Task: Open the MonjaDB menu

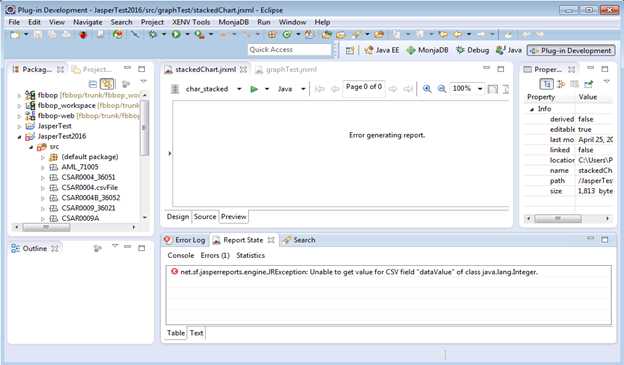Action: pos(234,22)
